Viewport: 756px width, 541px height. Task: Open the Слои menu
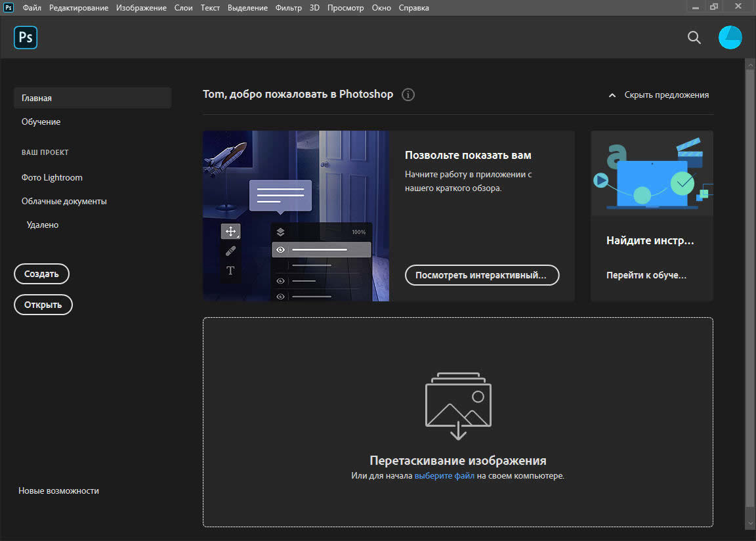[x=183, y=8]
